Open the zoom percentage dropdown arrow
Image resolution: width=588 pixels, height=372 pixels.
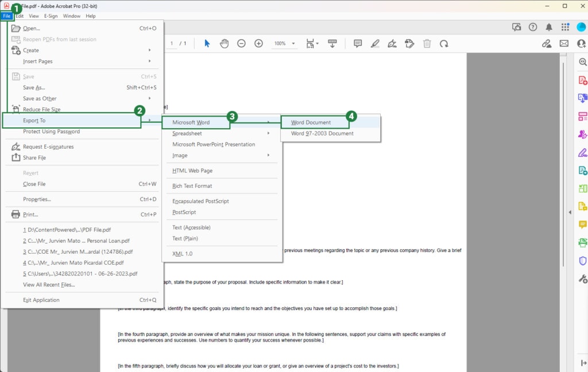click(x=293, y=44)
